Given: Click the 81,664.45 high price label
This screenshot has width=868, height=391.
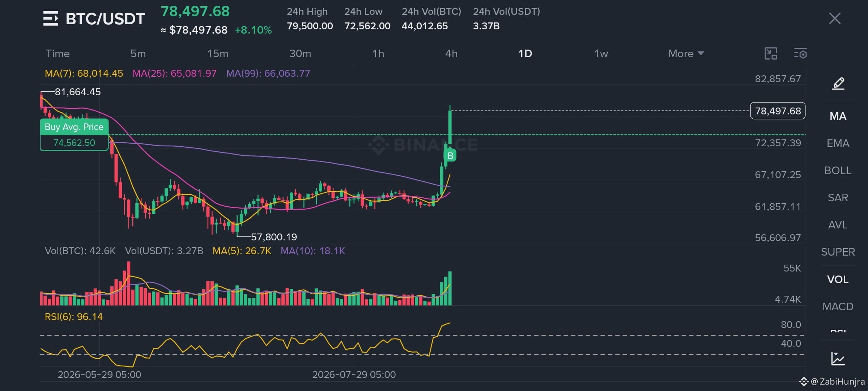Looking at the screenshot, I should click(x=78, y=92).
